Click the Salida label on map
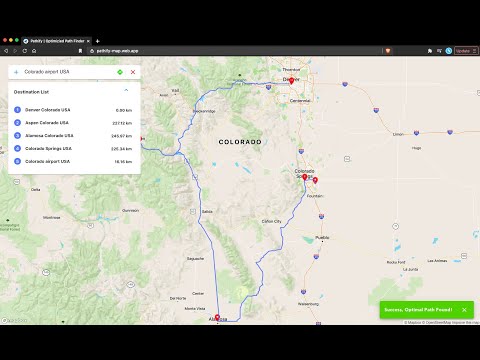The height and width of the screenshot is (360, 480). tap(207, 211)
